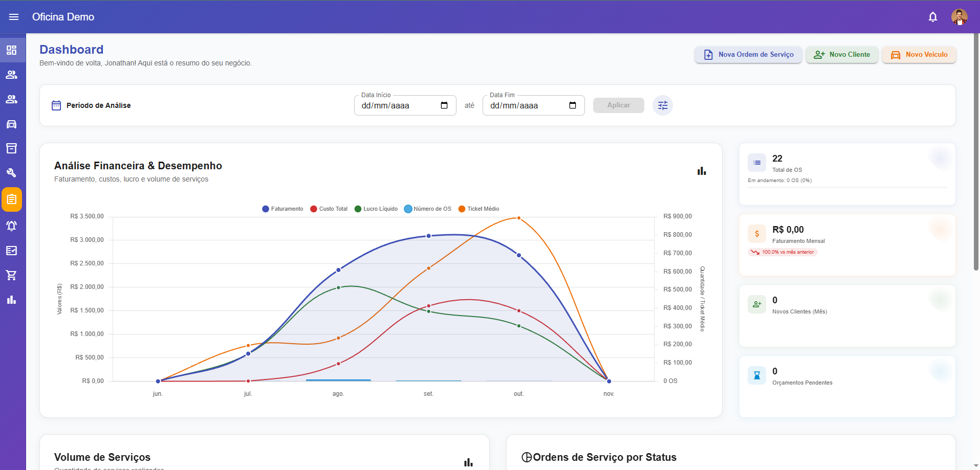This screenshot has height=470, width=980.
Task: Hide the Custo Total legend series
Action: click(x=329, y=209)
